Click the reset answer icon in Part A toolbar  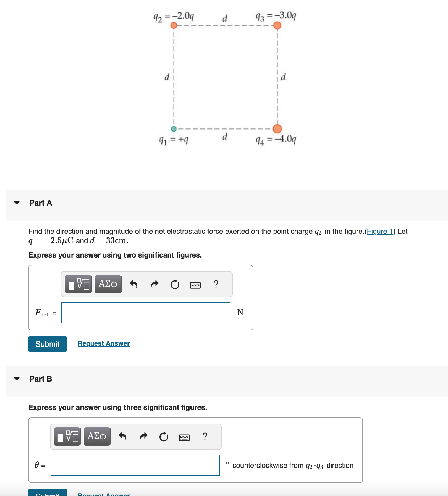tap(175, 284)
